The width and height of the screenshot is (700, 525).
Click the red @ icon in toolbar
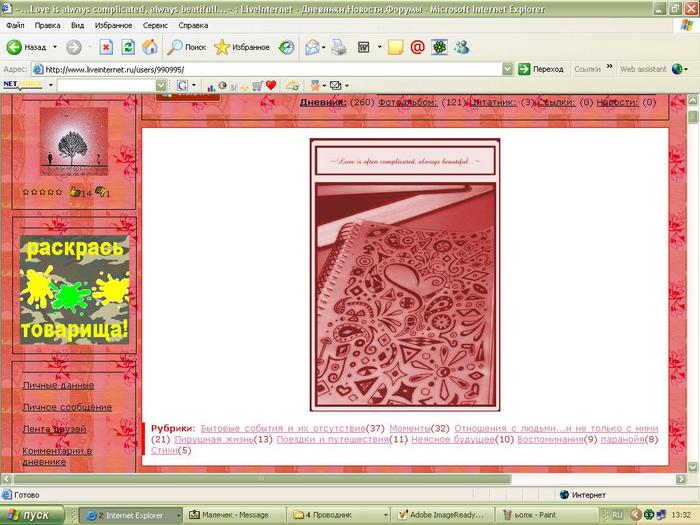[x=417, y=47]
